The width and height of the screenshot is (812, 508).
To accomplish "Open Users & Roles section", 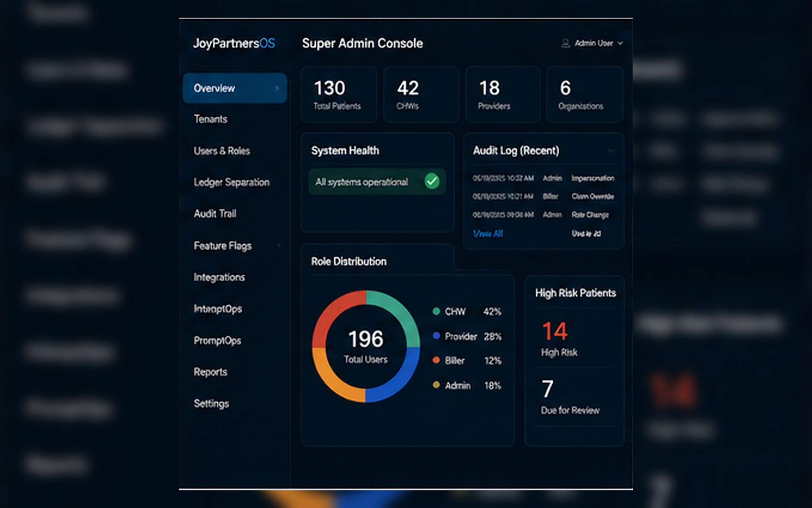I will (x=222, y=151).
